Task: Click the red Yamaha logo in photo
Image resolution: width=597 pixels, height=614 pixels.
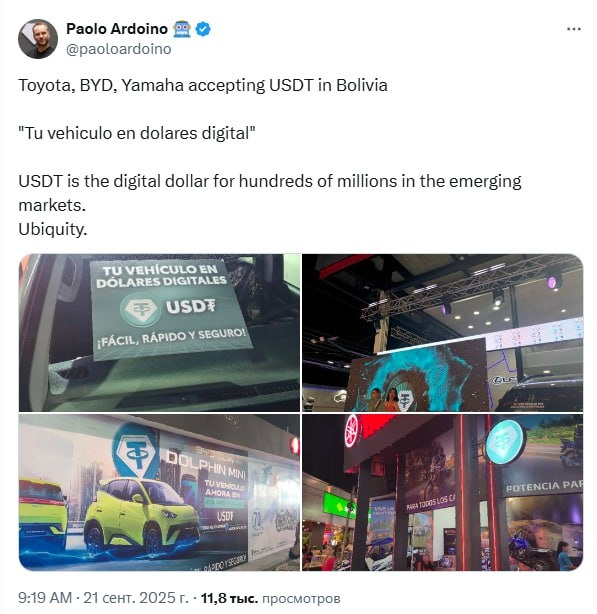Action: point(352,430)
